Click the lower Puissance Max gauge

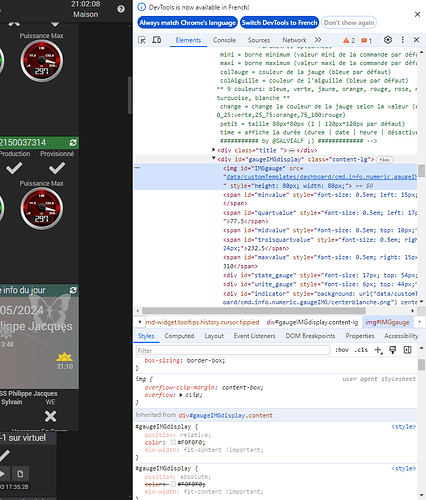tap(42, 209)
